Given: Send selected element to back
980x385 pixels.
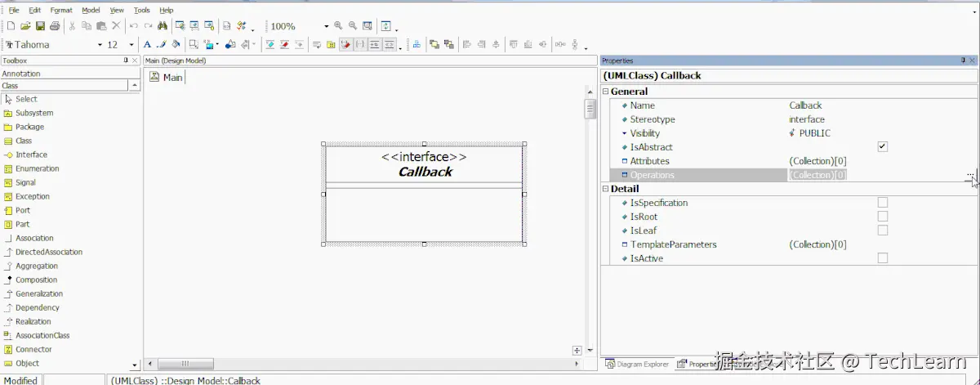Looking at the screenshot, I should coord(449,44).
